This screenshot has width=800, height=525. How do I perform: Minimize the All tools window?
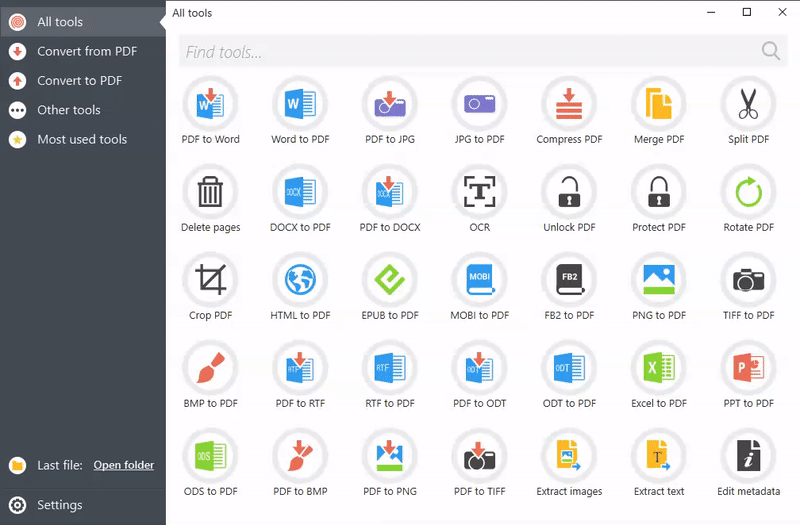[x=711, y=12]
